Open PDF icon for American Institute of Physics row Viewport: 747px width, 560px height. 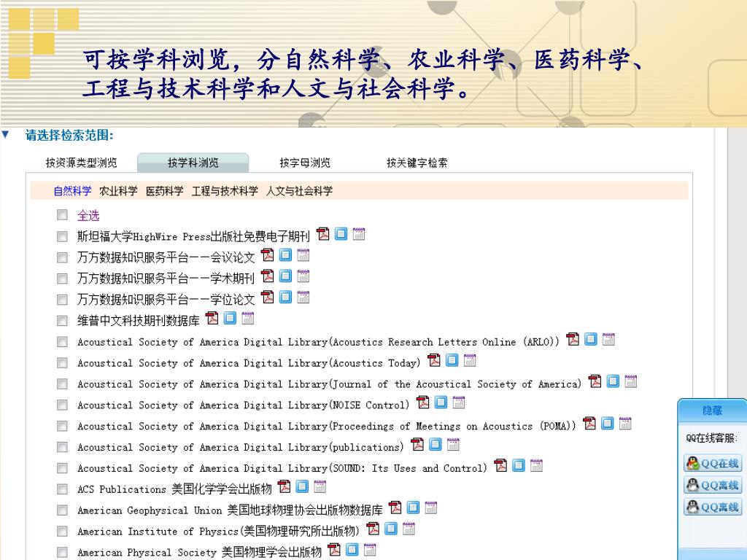(373, 529)
